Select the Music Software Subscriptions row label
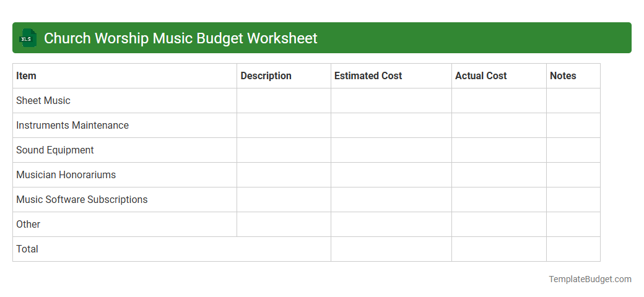Image resolution: width=644 pixels, height=297 pixels. [82, 199]
